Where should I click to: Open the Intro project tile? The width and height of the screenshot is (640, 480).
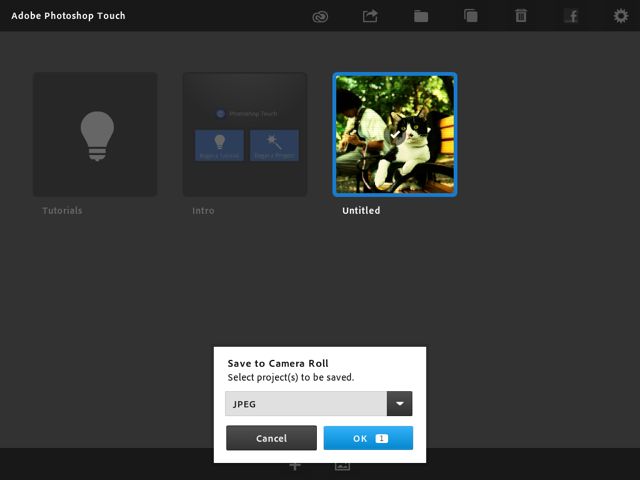click(245, 135)
